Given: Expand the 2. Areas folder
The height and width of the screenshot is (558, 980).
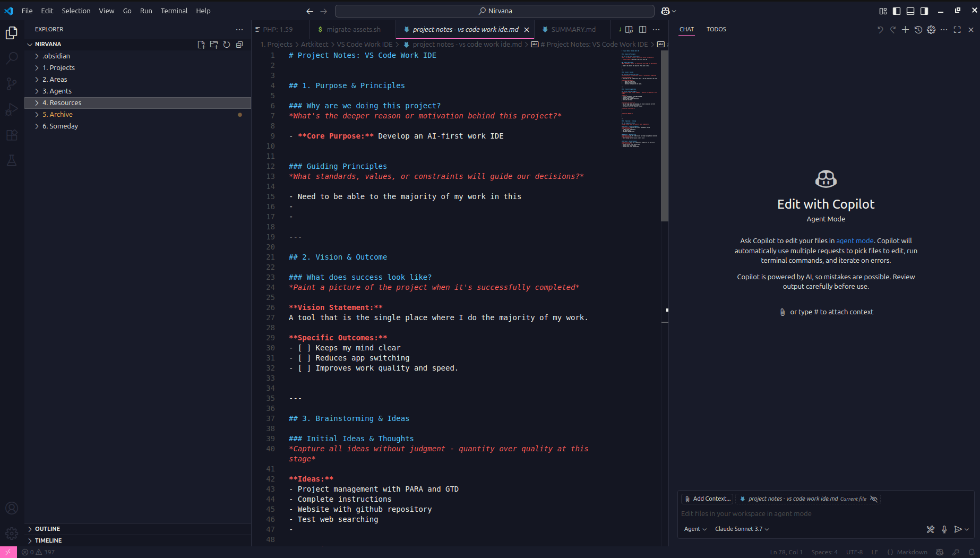Looking at the screenshot, I should point(137,79).
